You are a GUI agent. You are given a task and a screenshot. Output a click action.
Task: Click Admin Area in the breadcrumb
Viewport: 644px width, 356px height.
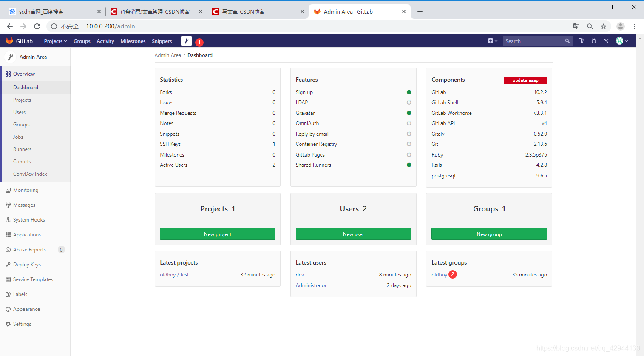(167, 55)
